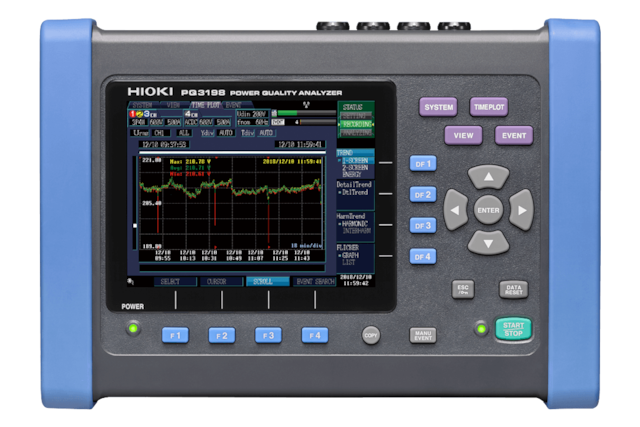
Task: Select DtlTrend under DetailTrend
Action: click(354, 192)
